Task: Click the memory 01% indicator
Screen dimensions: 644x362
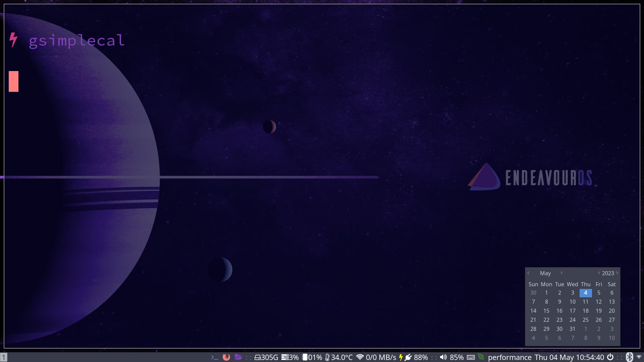Action: pos(312,357)
